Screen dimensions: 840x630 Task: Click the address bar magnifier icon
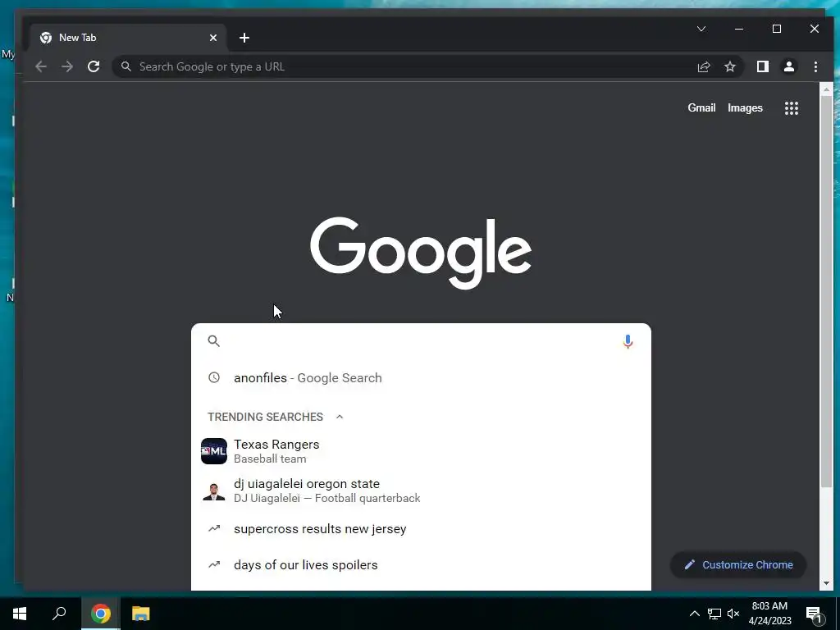coord(126,66)
